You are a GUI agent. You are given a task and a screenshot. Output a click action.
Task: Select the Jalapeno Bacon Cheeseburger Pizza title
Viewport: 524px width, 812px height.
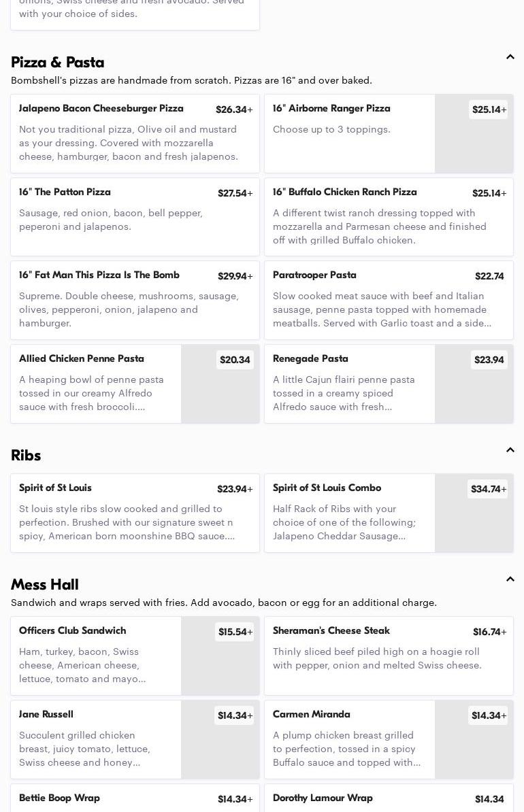coord(101,109)
